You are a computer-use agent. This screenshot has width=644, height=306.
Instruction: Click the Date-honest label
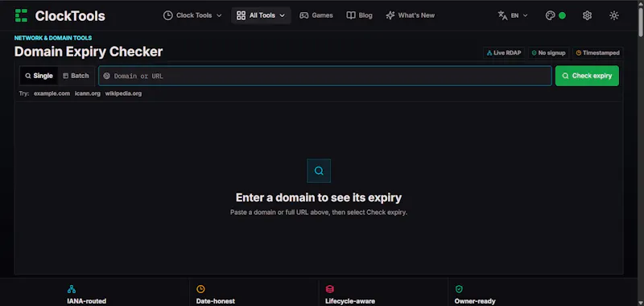pos(216,301)
